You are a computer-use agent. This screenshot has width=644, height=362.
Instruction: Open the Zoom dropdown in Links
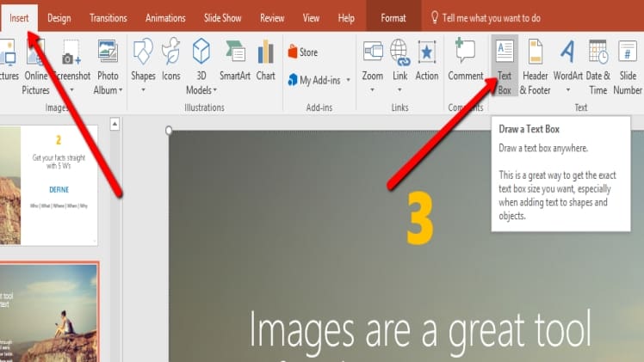click(372, 89)
